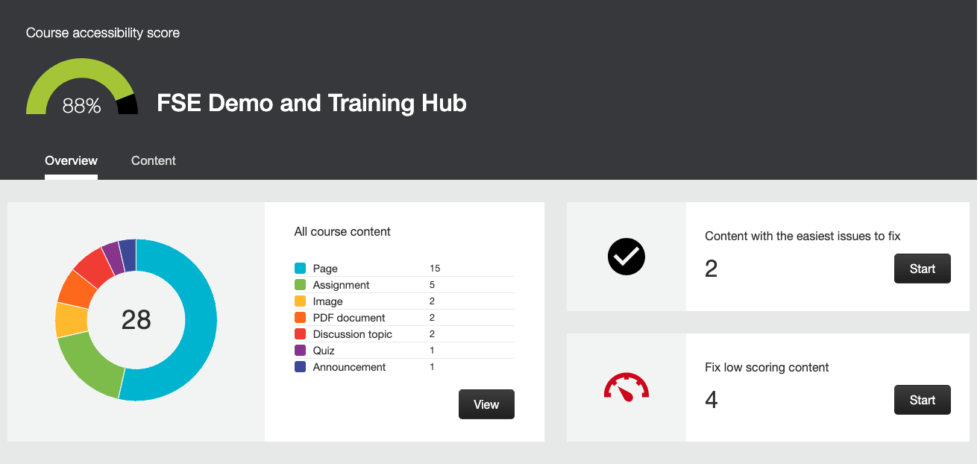Image resolution: width=980 pixels, height=464 pixels.
Task: Start fixing low scoring content
Action: 922,399
